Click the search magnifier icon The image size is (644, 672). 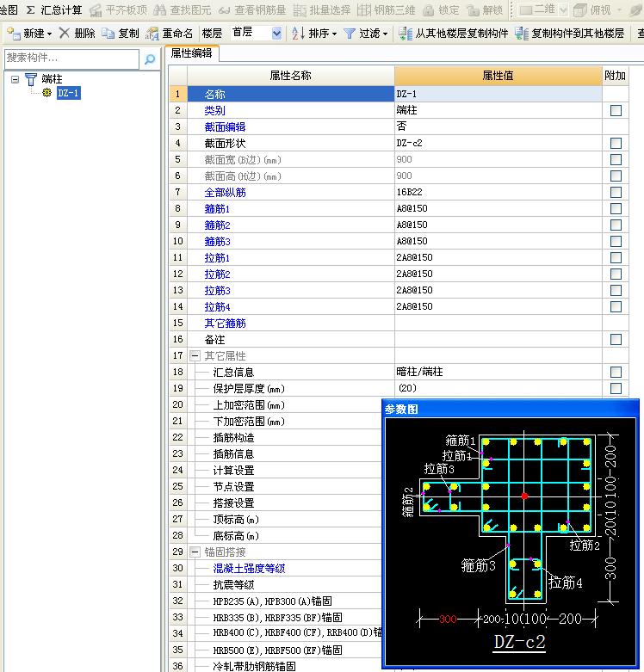[x=150, y=59]
